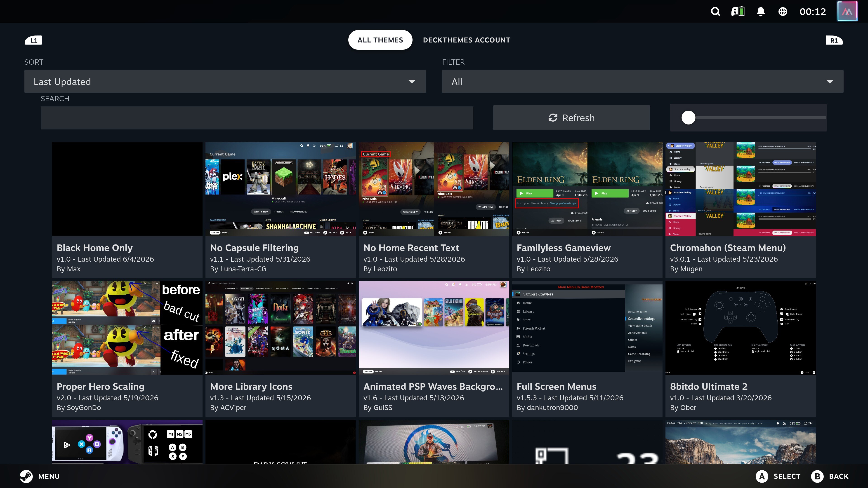Switch to the ALL THEMES tab
Viewport: 868px width, 488px height.
[380, 40]
